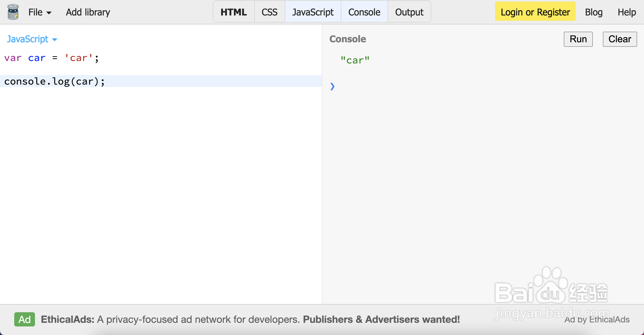This screenshot has height=335, width=644.
Task: Toggle the CSS panel tab
Action: pos(269,12)
